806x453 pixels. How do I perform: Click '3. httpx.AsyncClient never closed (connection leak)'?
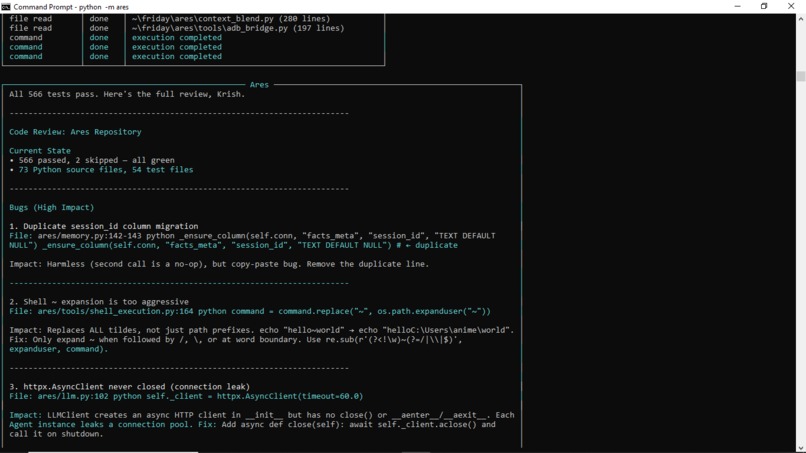129,387
